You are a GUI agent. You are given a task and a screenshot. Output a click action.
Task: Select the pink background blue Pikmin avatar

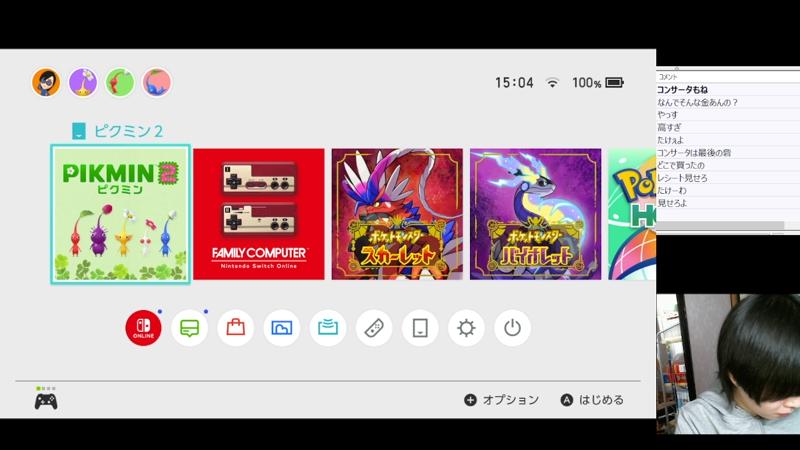157,82
